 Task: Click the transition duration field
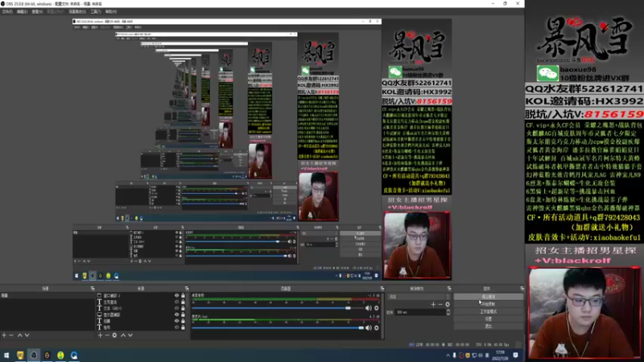420,312
